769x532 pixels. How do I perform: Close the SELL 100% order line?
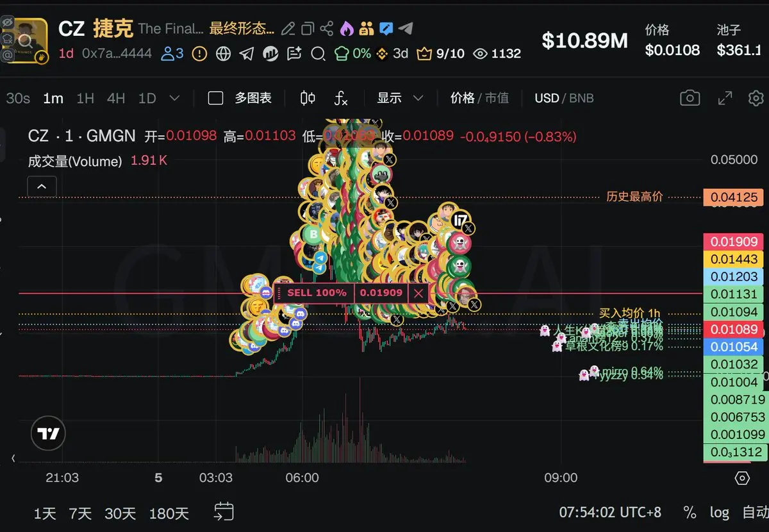(x=418, y=293)
